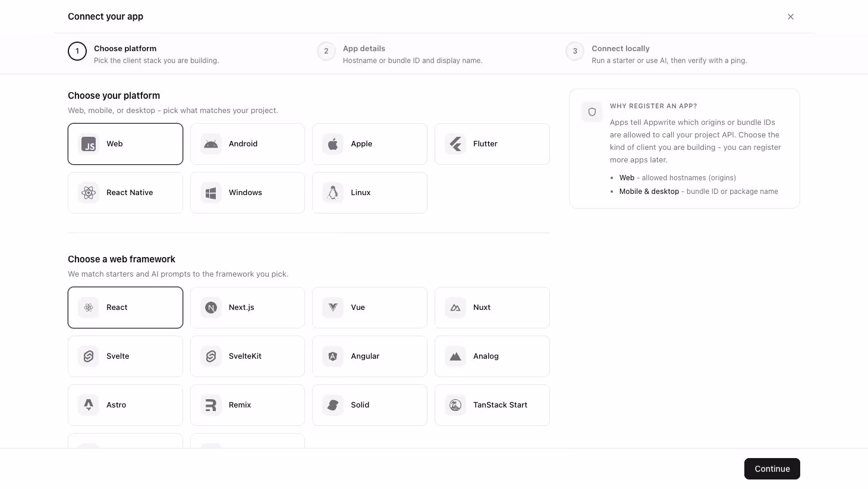Choose the Remix R icon
The height and width of the screenshot is (489, 868).
click(x=211, y=405)
